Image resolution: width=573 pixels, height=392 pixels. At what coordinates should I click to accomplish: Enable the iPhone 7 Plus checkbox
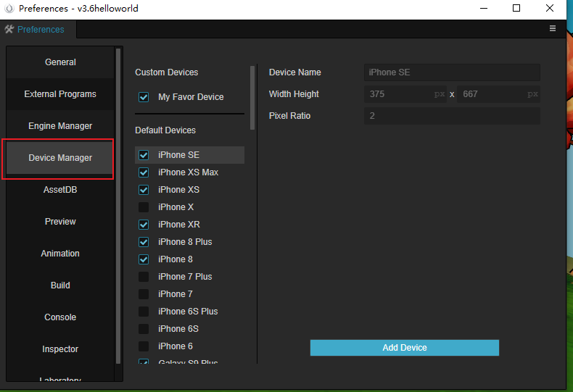tap(144, 277)
